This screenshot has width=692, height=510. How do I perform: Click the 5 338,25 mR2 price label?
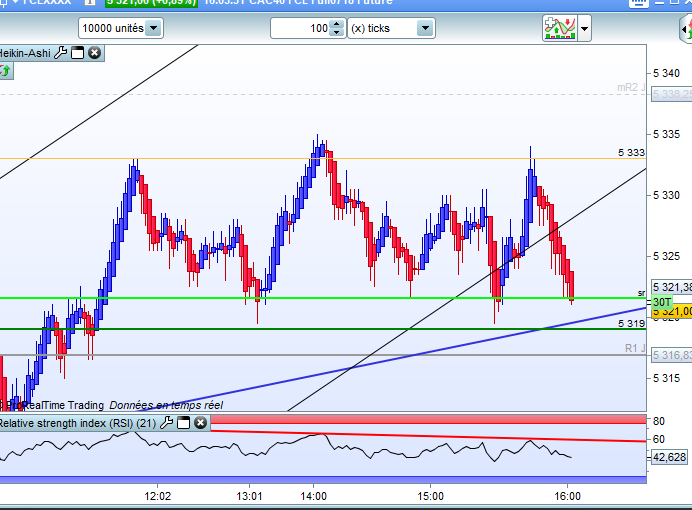coord(672,94)
